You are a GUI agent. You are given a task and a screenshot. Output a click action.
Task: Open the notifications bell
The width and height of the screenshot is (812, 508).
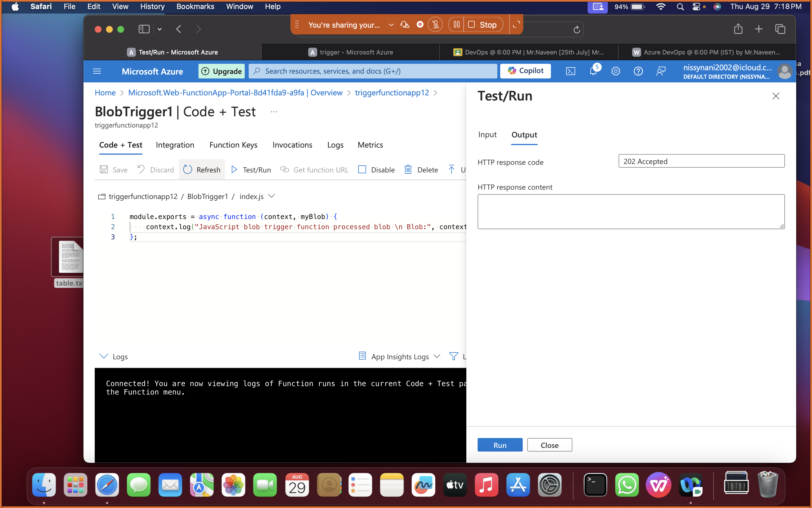(x=593, y=71)
